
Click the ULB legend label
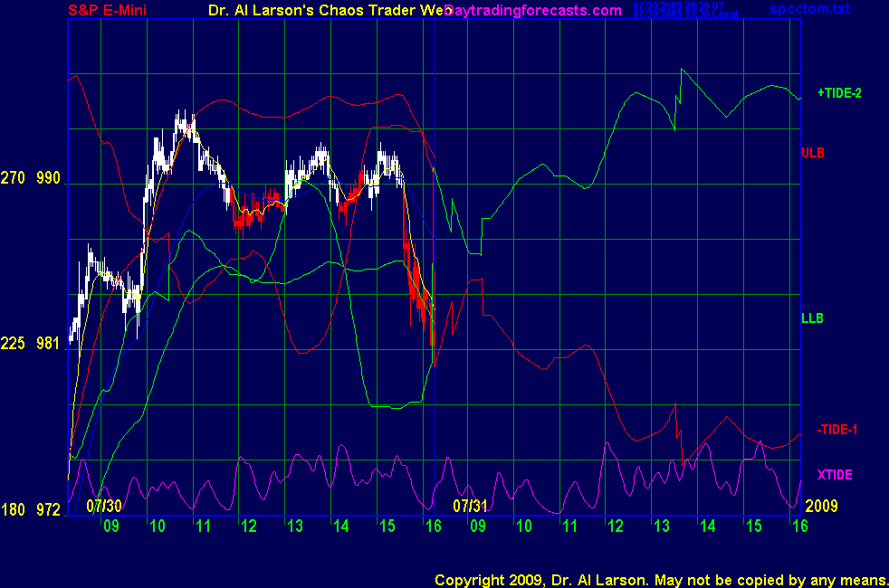[x=812, y=152]
